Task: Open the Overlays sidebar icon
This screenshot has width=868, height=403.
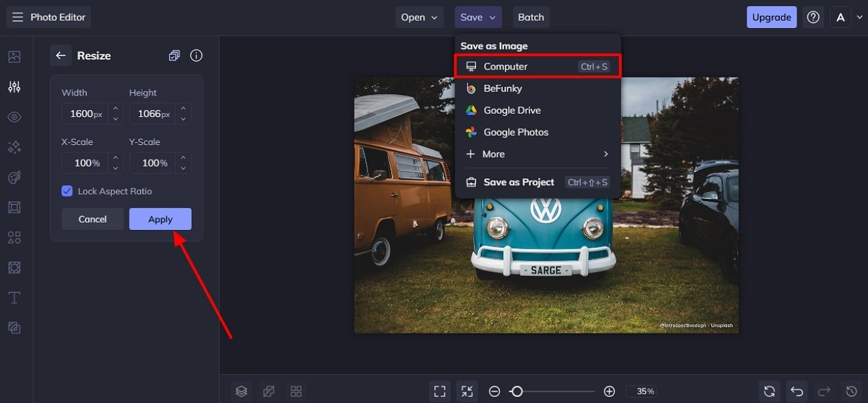Action: (x=14, y=267)
